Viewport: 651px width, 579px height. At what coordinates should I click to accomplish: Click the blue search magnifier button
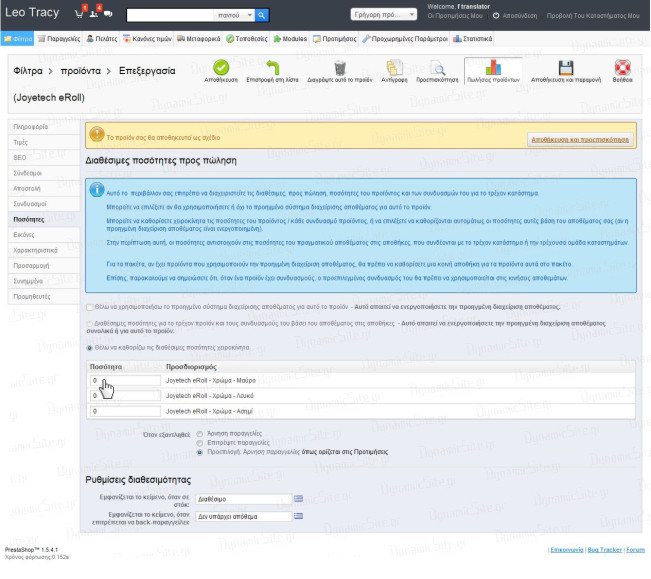click(x=262, y=15)
